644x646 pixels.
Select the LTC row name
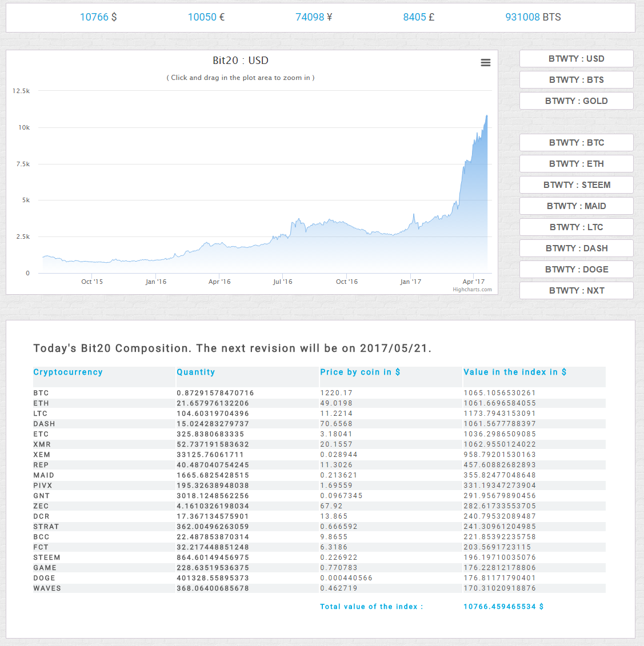tap(41, 414)
